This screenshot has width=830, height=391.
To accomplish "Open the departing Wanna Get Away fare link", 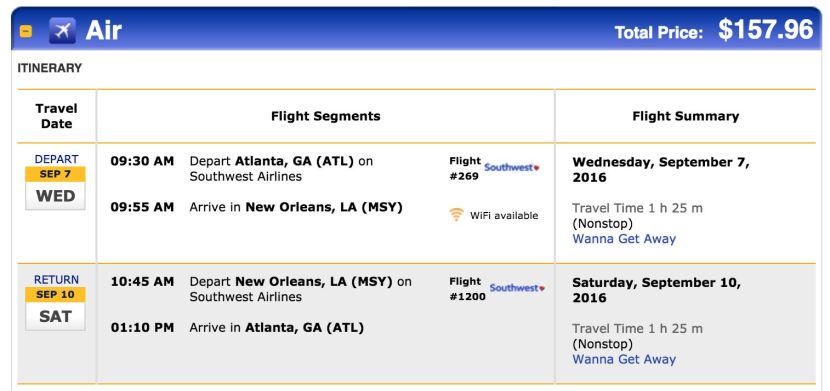I will pyautogui.click(x=624, y=239).
